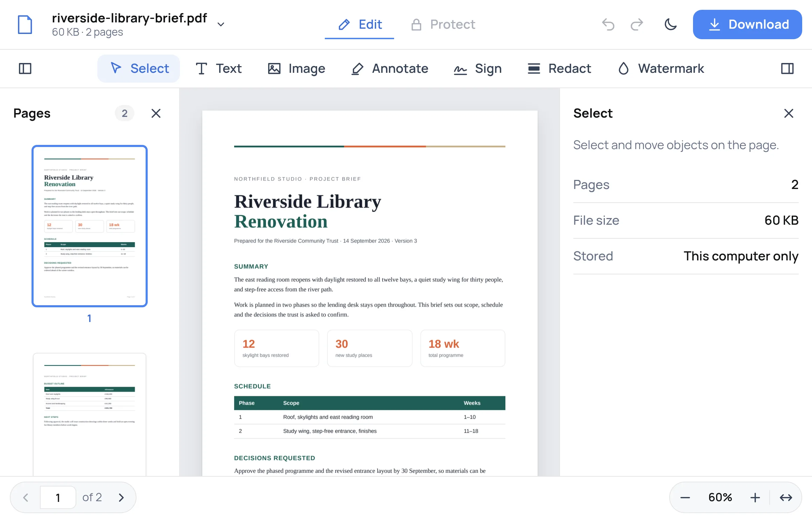Click 'This computer only' stored value
Screen dimensions: 812x518
point(741,256)
